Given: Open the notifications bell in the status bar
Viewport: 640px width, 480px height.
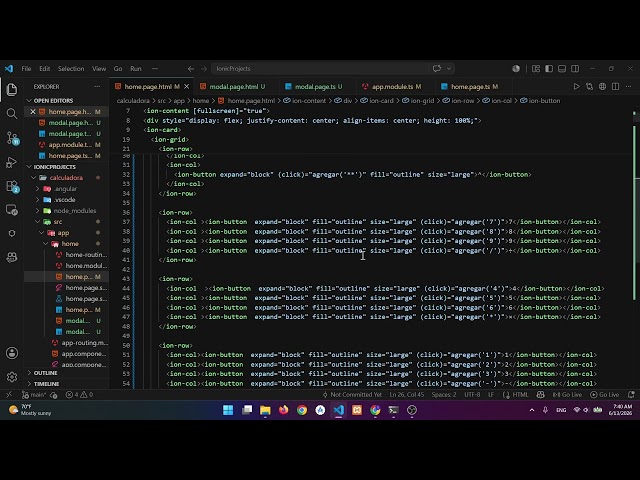Looking at the screenshot, I should point(631,394).
